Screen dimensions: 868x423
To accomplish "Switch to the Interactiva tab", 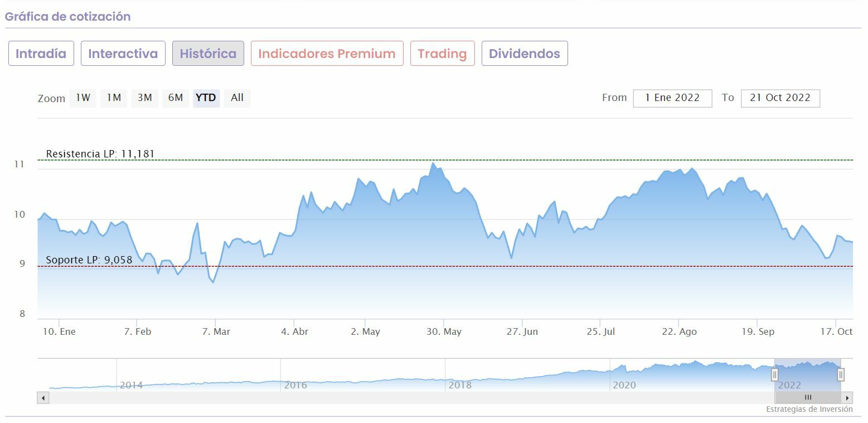I will 123,54.
